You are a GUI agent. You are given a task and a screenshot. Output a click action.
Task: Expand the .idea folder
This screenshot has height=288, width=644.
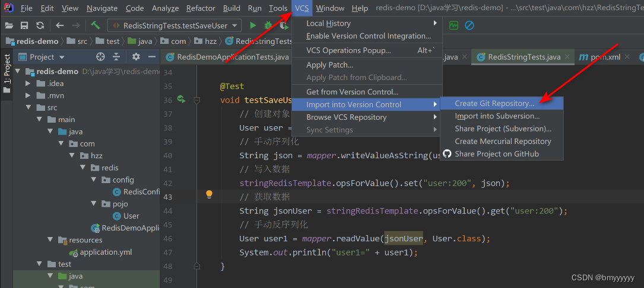[28, 84]
